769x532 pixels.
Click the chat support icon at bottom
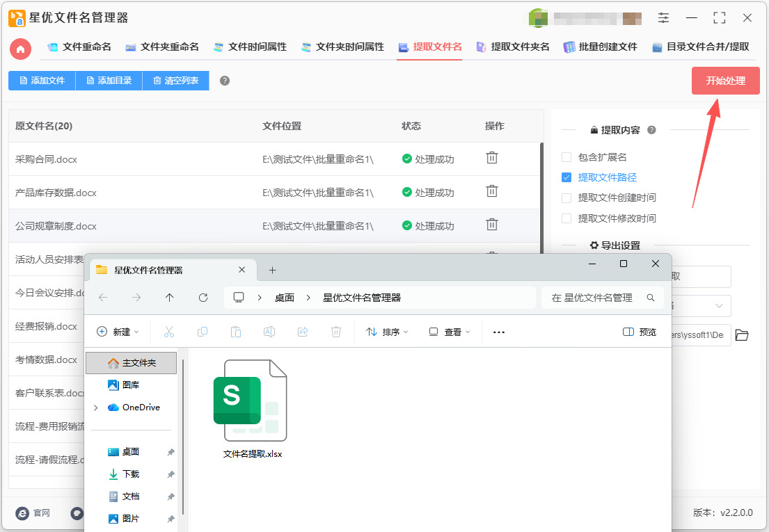coord(77,513)
